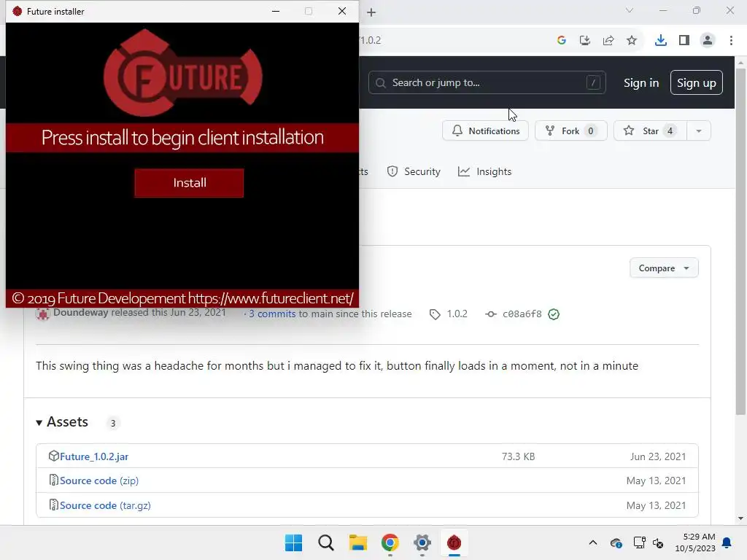Viewport: 747px width, 560px height.
Task: Open File Explorer from taskbar
Action: point(357,542)
